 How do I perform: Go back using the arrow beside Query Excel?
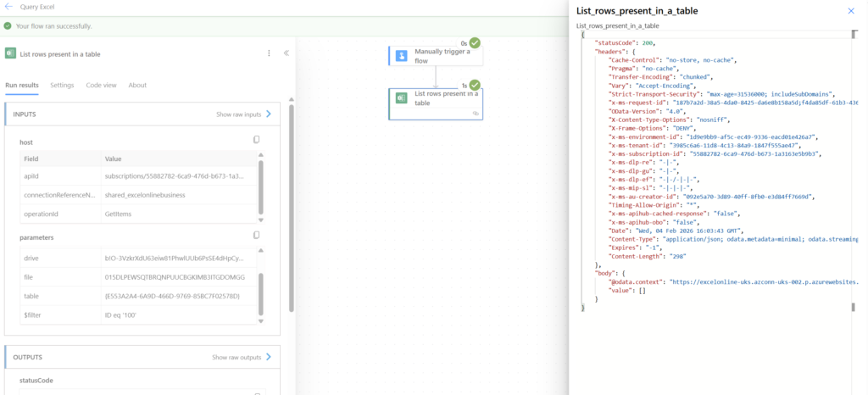pos(8,7)
